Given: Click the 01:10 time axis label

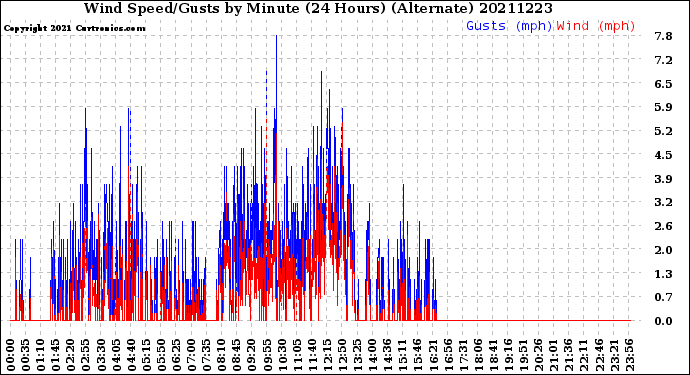Looking at the screenshot, I should (41, 355).
